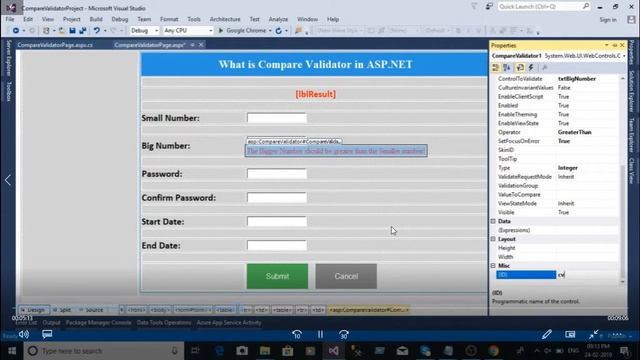Open the Package Manager Console tab

[98, 323]
